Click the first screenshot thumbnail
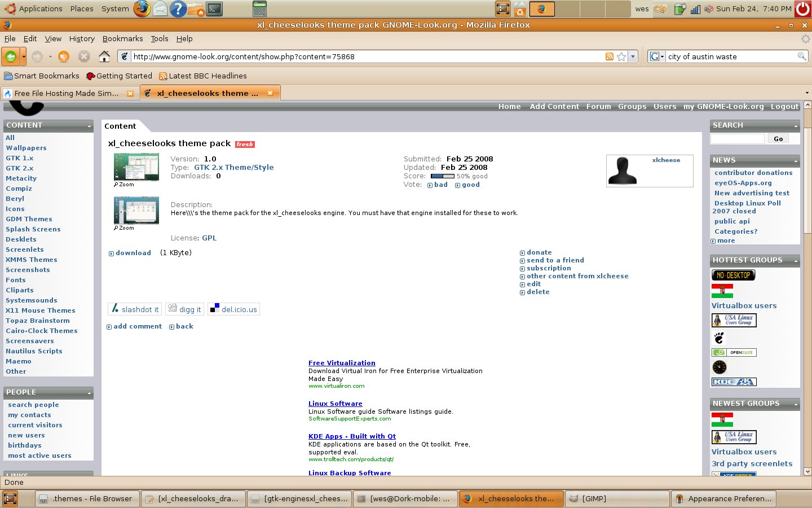The image size is (812, 508). (136, 167)
